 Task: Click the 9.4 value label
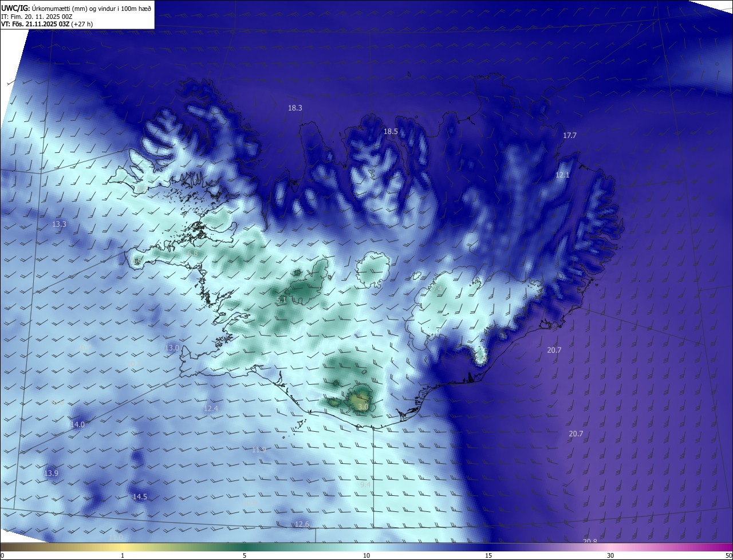tap(365, 484)
